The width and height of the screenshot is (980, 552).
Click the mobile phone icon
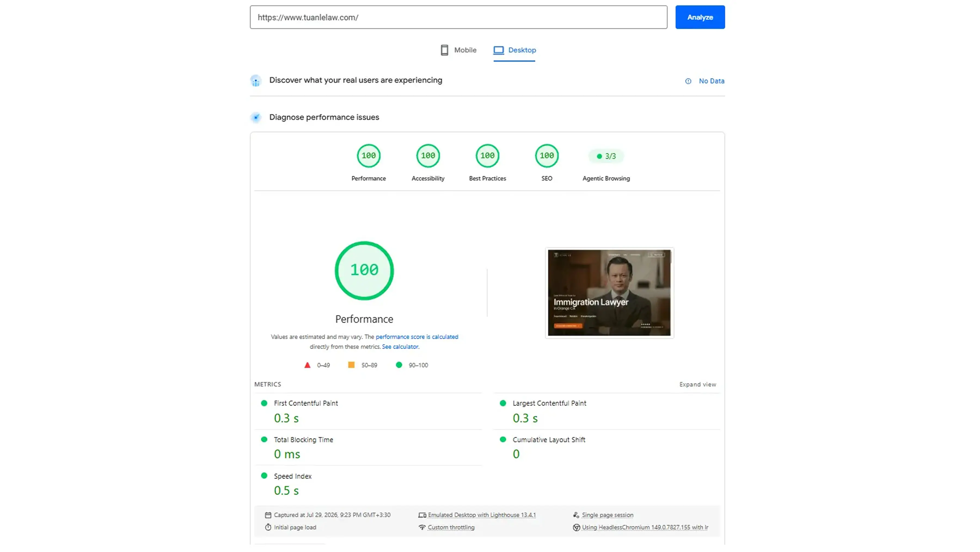(444, 50)
